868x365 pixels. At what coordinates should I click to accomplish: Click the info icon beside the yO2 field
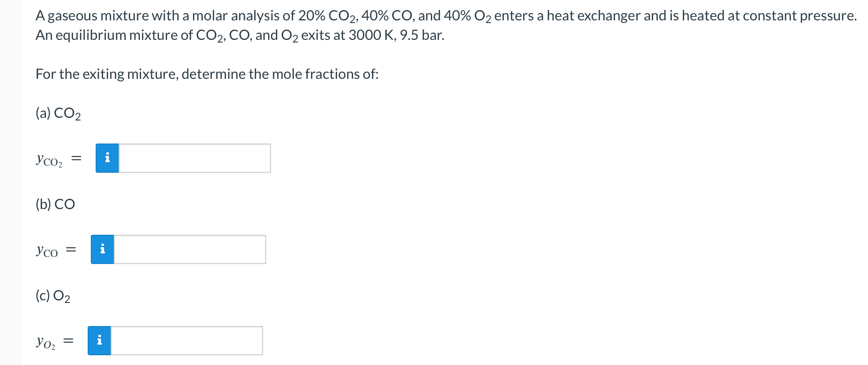(x=99, y=341)
